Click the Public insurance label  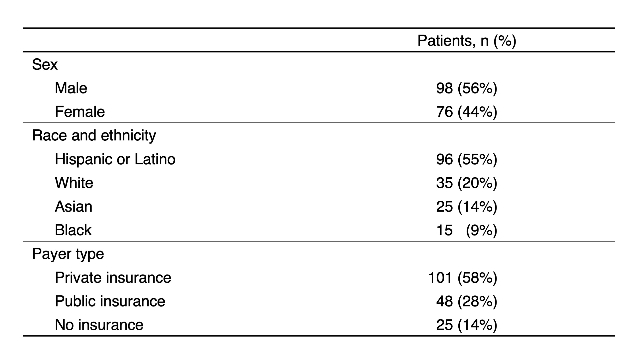[x=110, y=301]
